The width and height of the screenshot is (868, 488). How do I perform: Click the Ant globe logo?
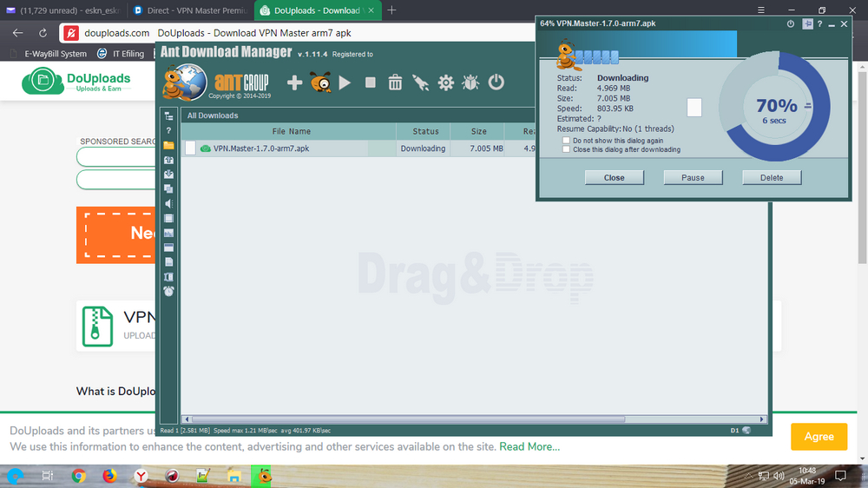[x=185, y=82]
